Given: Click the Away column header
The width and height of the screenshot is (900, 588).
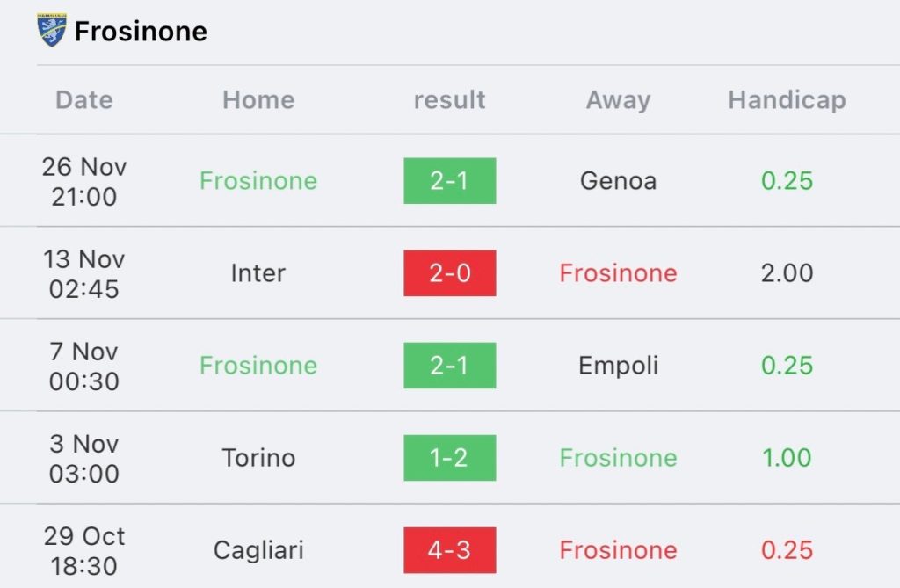Looking at the screenshot, I should click(x=618, y=100).
